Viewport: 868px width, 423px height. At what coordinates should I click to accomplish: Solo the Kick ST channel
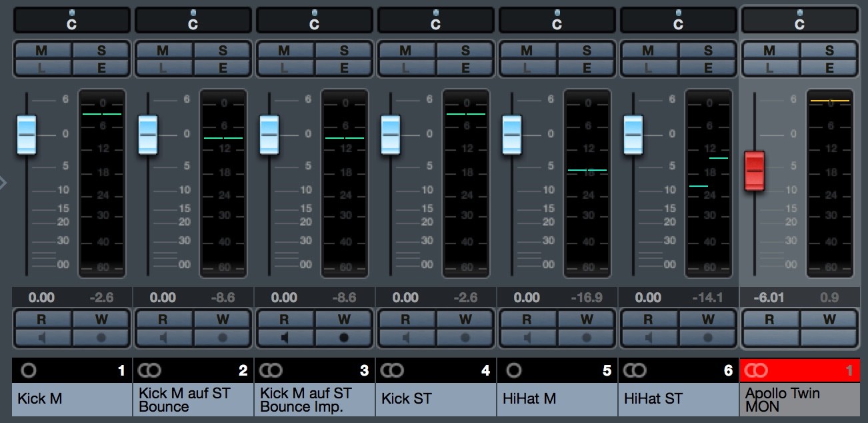tap(465, 51)
